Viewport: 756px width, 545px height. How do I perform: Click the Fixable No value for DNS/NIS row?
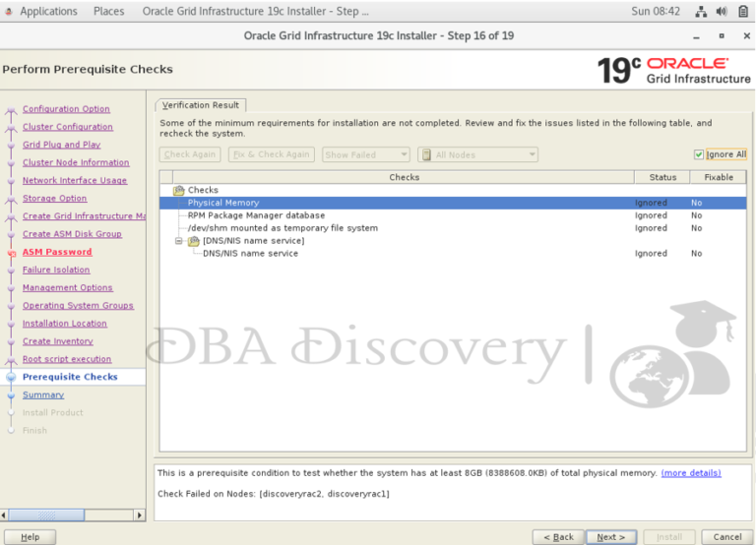tap(696, 254)
